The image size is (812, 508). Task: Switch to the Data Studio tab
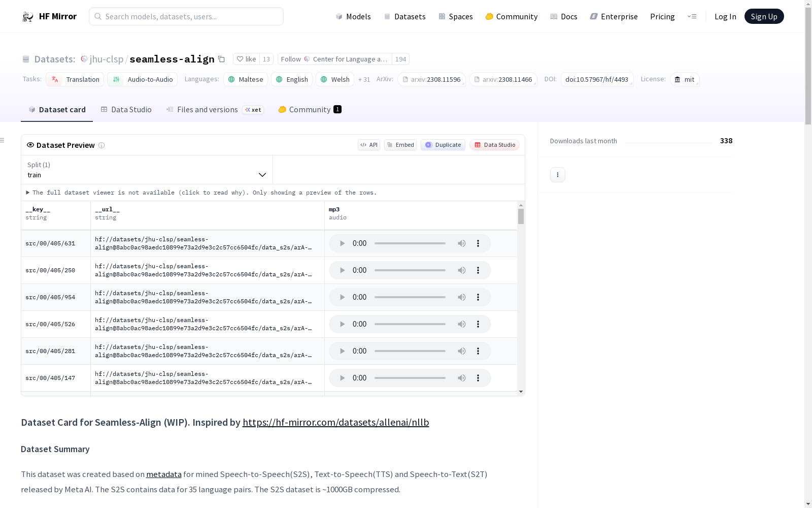click(x=126, y=110)
